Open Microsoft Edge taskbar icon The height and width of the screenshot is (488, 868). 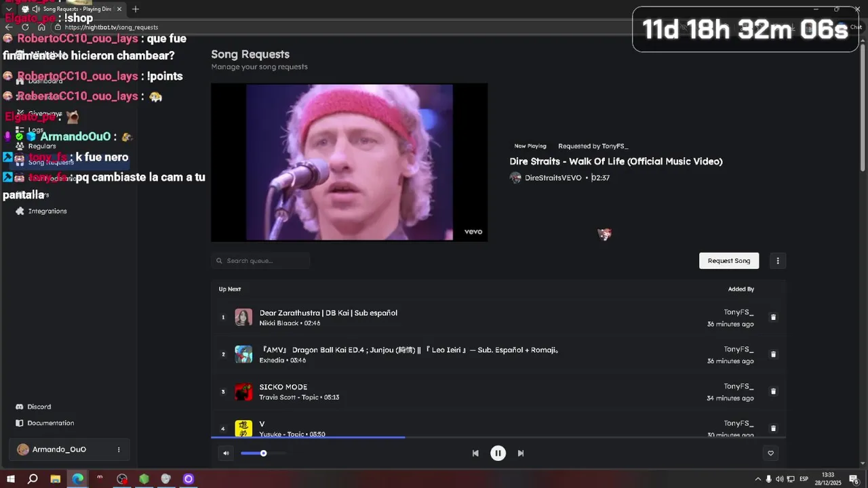(x=78, y=479)
